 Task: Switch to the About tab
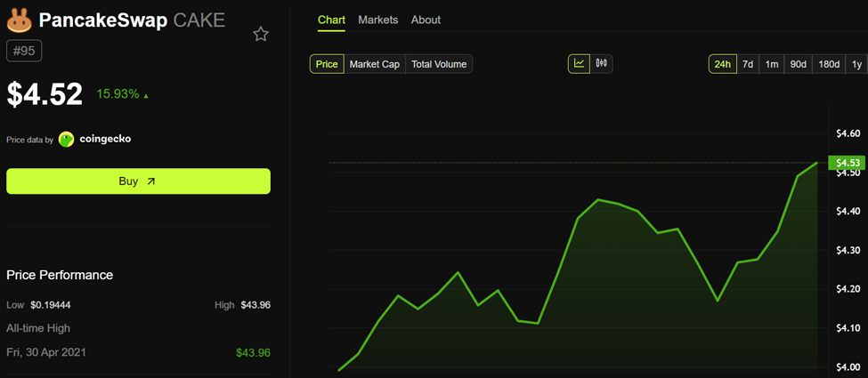426,20
